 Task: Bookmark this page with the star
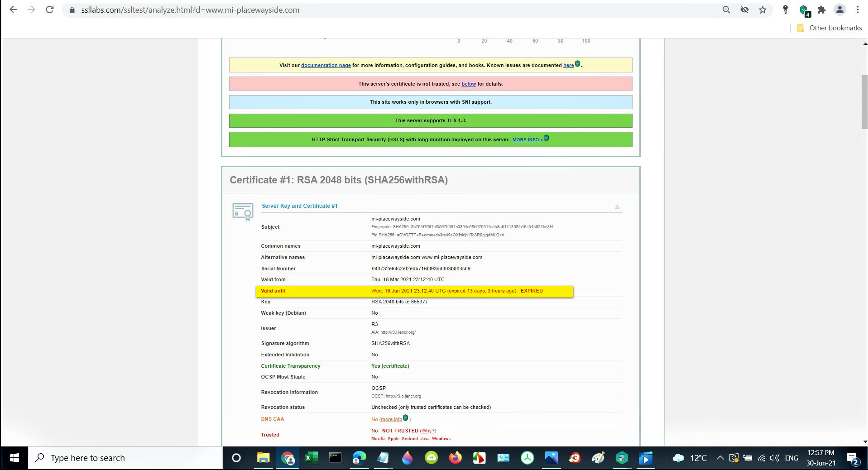click(x=763, y=10)
